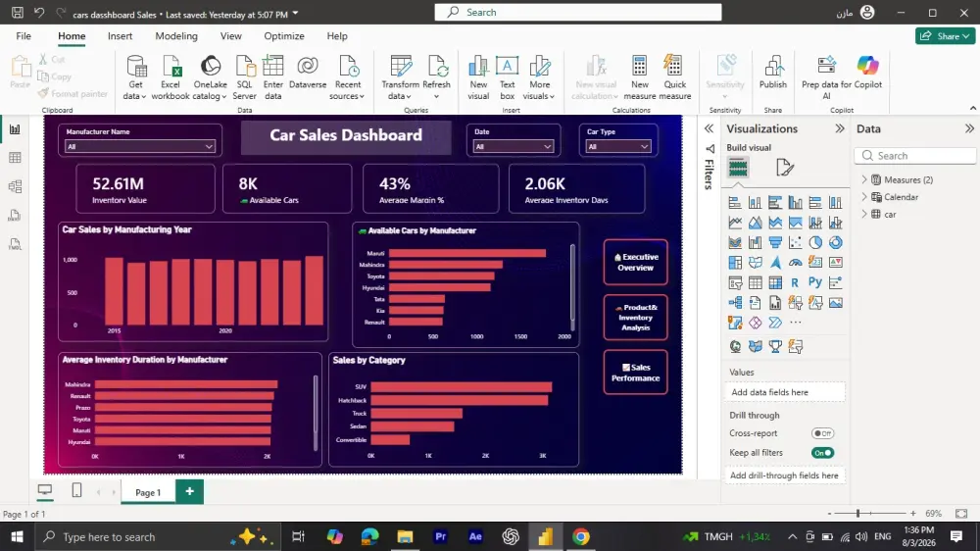Screen dimensions: 980x551
Task: Open the Date slicer dropdown
Action: (x=514, y=146)
